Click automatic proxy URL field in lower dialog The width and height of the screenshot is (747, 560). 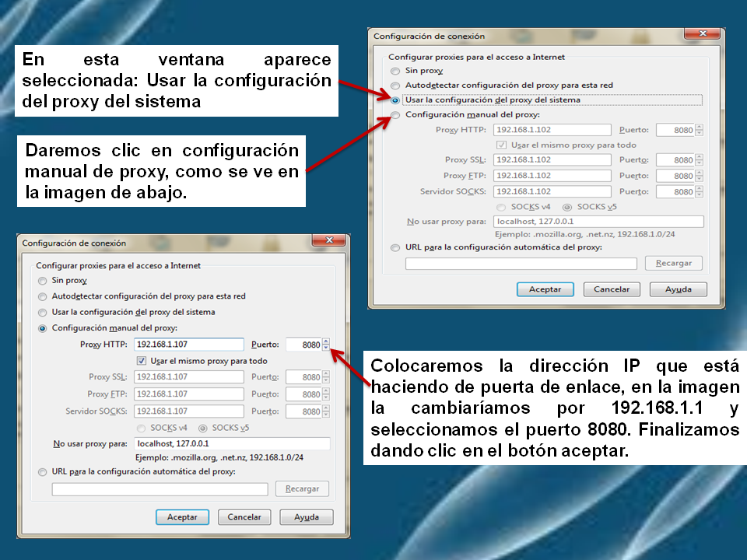point(160,489)
